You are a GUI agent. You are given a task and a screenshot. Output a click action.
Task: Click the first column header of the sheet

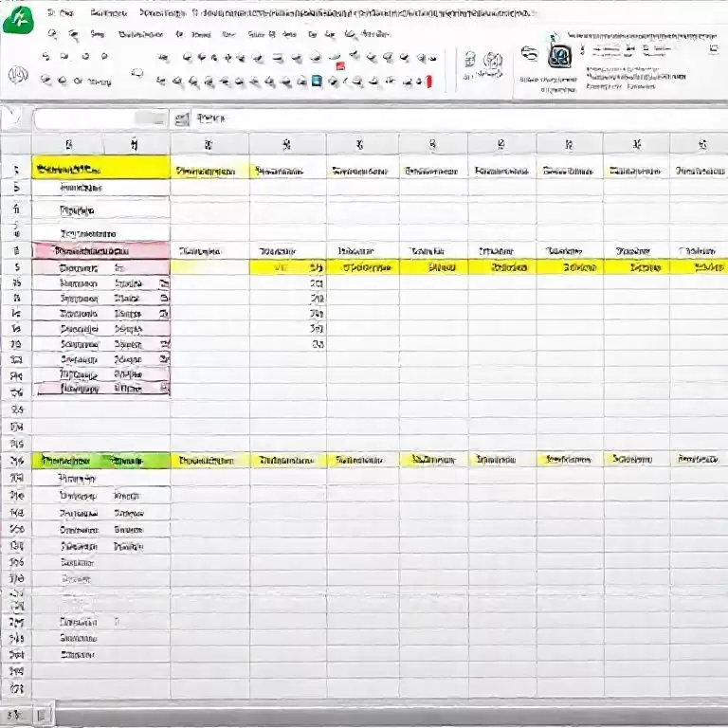pos(67,145)
